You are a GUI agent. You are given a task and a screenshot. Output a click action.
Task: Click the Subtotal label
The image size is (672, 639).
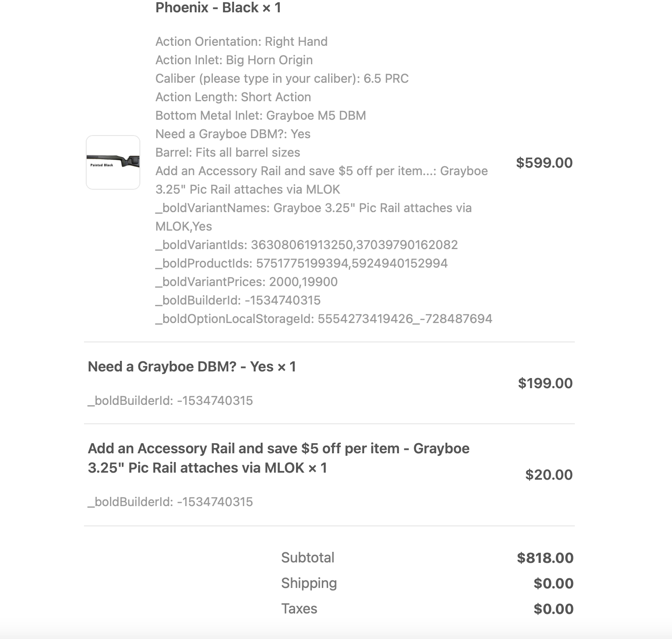[308, 558]
